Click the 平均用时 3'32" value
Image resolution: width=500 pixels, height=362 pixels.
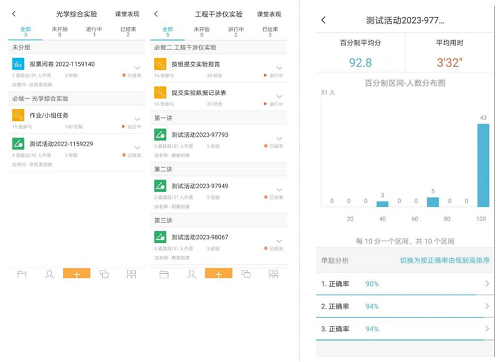point(449,62)
